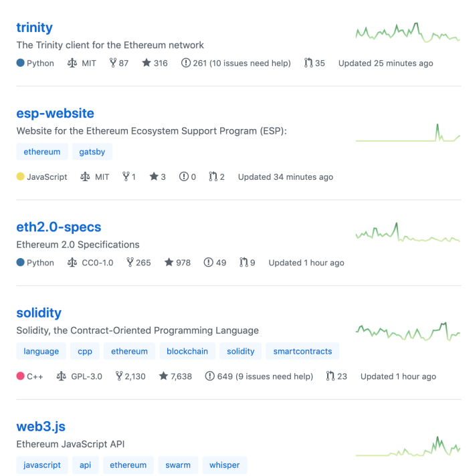Open the eth2.0-specs repository
475x476 pixels.
[x=59, y=227]
